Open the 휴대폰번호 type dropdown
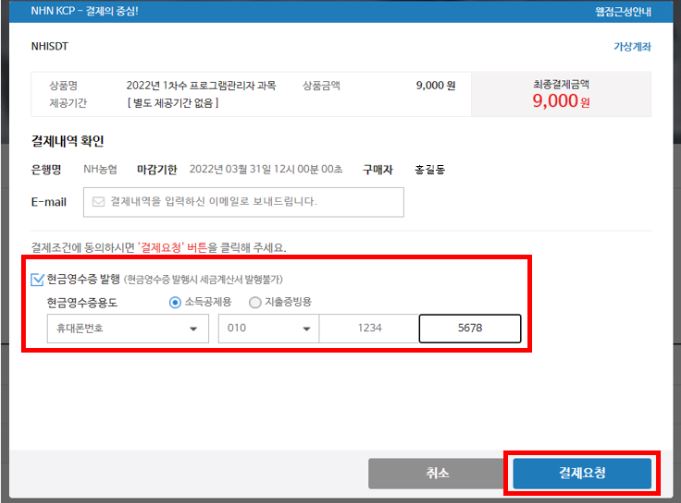 [x=128, y=328]
